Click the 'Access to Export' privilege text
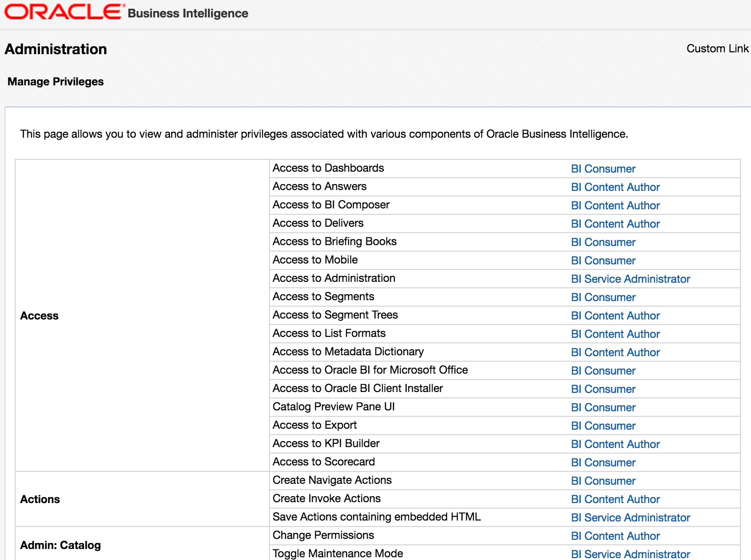The image size is (751, 560). click(x=314, y=425)
